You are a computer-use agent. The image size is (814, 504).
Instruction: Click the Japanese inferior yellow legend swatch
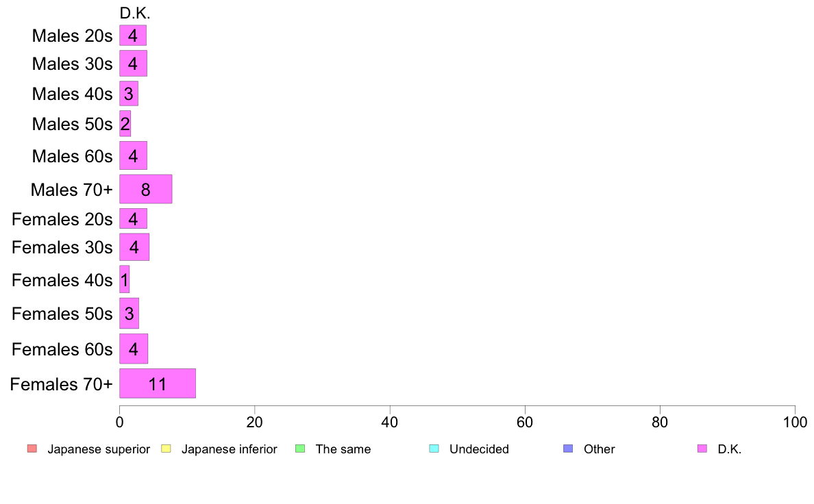[166, 449]
